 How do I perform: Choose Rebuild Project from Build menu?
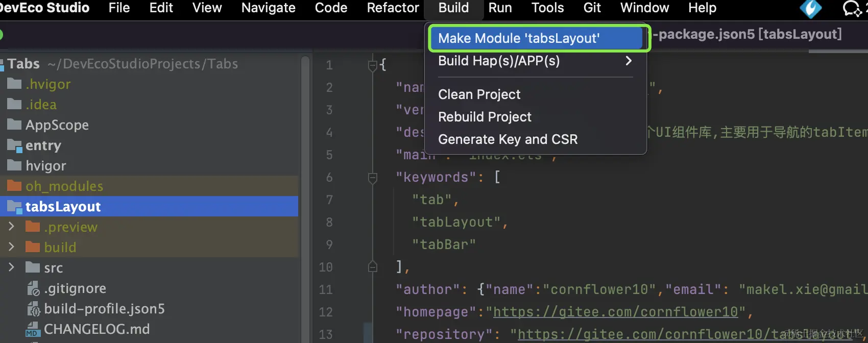click(x=485, y=117)
